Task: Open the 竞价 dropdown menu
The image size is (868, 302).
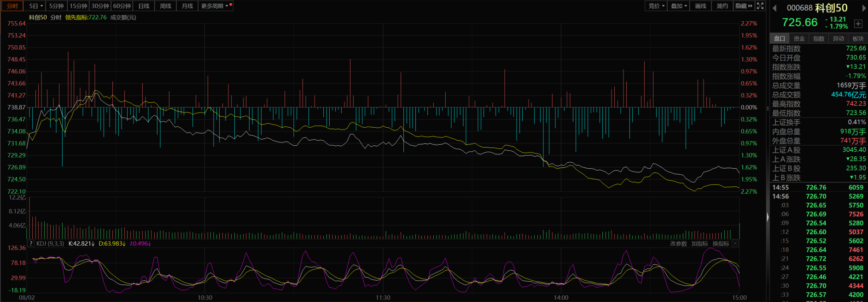Action: tap(656, 6)
